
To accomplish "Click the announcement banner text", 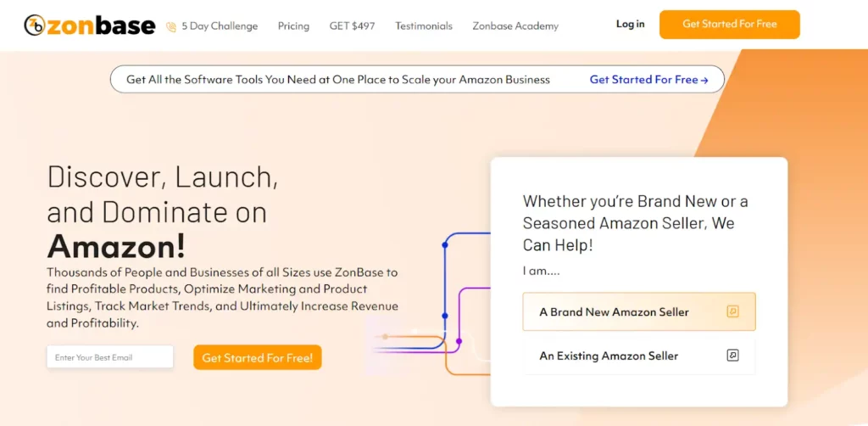I will (x=338, y=80).
